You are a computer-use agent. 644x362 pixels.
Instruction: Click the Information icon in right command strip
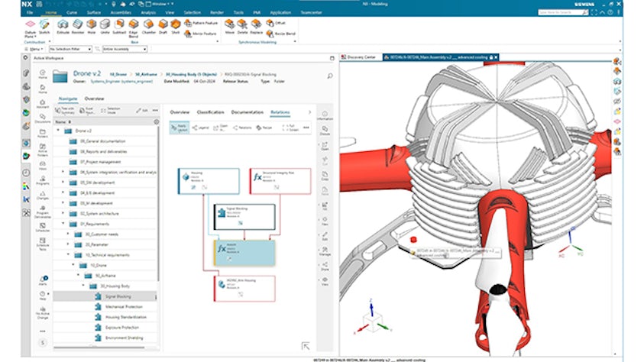(325, 115)
